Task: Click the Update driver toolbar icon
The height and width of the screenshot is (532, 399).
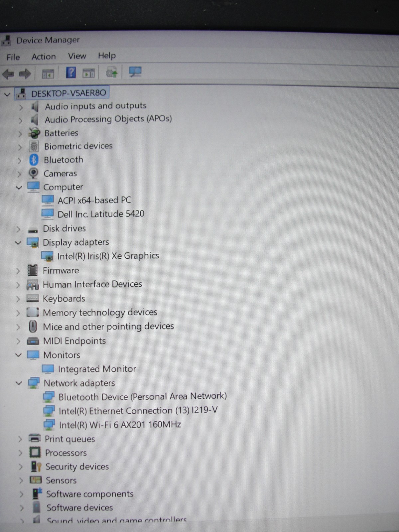Action: [x=112, y=72]
